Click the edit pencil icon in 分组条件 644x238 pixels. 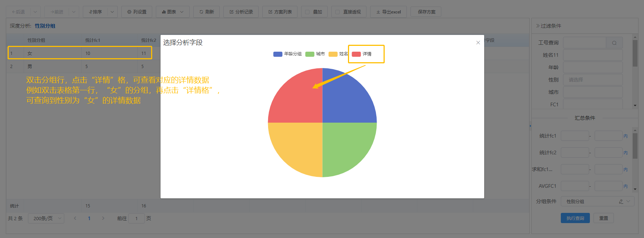pyautogui.click(x=621, y=202)
